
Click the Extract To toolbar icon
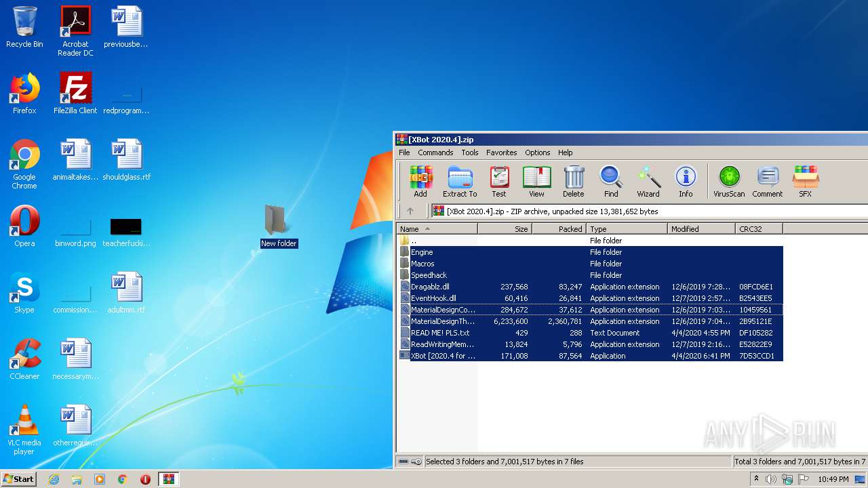(460, 182)
